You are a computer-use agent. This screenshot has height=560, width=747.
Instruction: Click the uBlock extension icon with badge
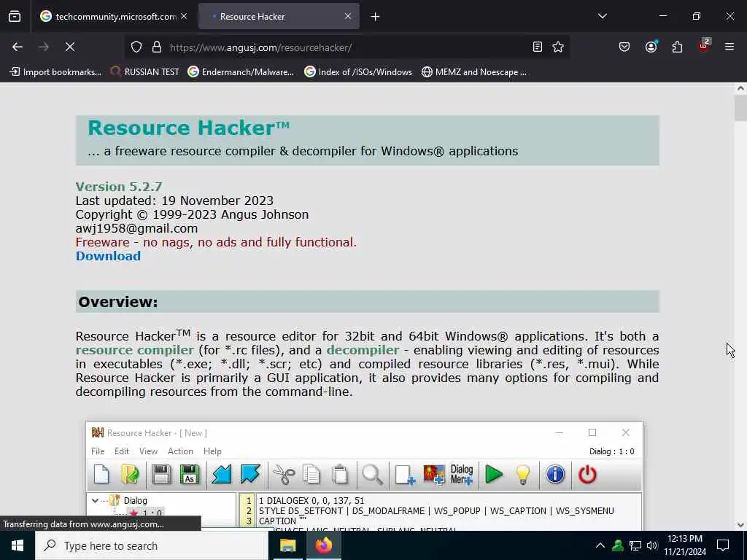704,46
